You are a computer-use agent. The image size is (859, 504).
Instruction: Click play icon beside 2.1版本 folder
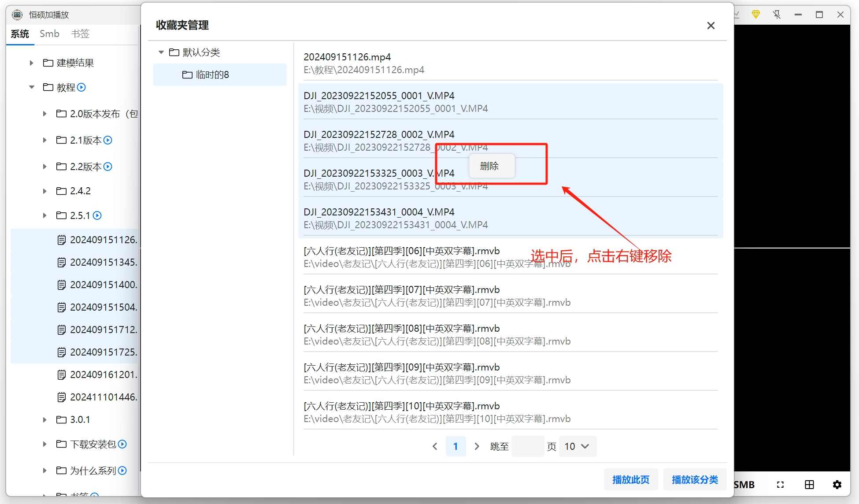(x=108, y=140)
